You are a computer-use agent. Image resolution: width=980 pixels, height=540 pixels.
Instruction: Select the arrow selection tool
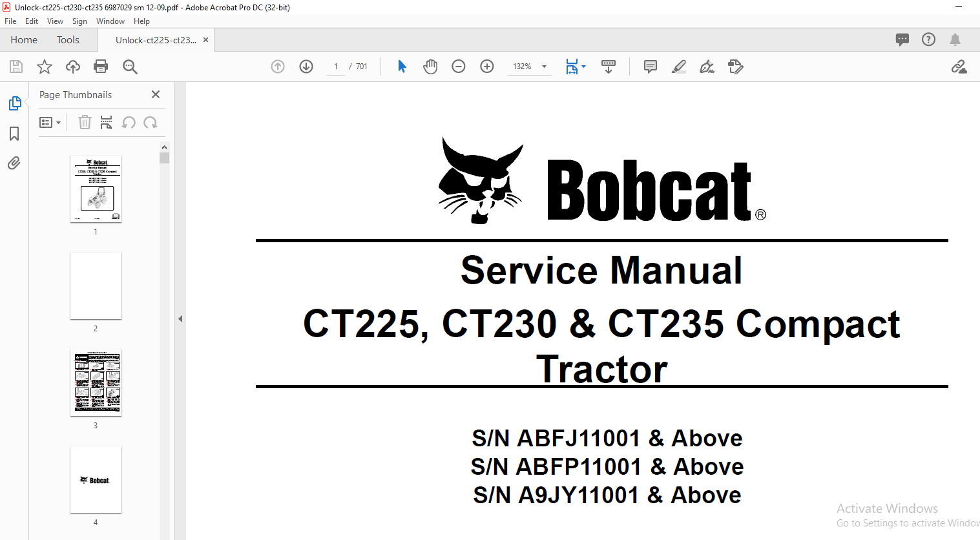pos(402,67)
